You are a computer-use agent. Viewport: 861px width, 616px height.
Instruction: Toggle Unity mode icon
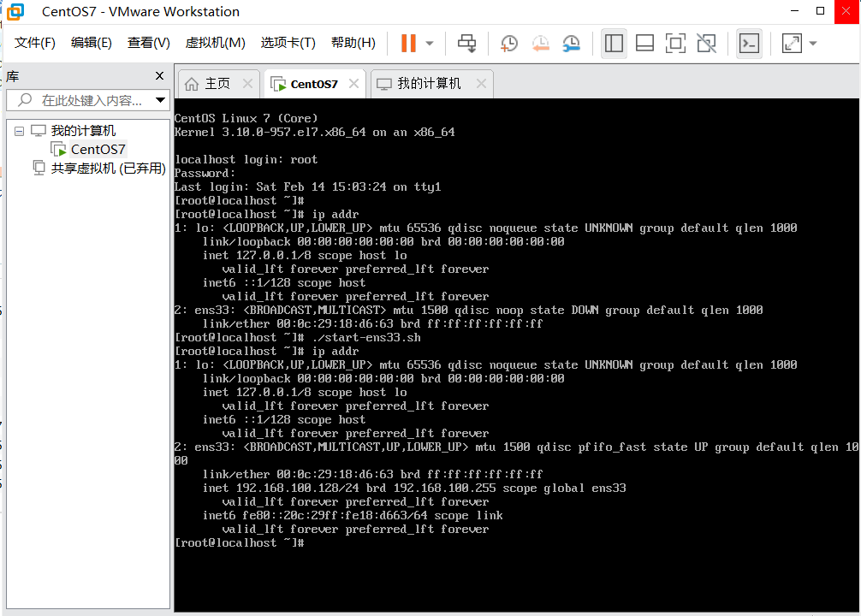[x=706, y=43]
